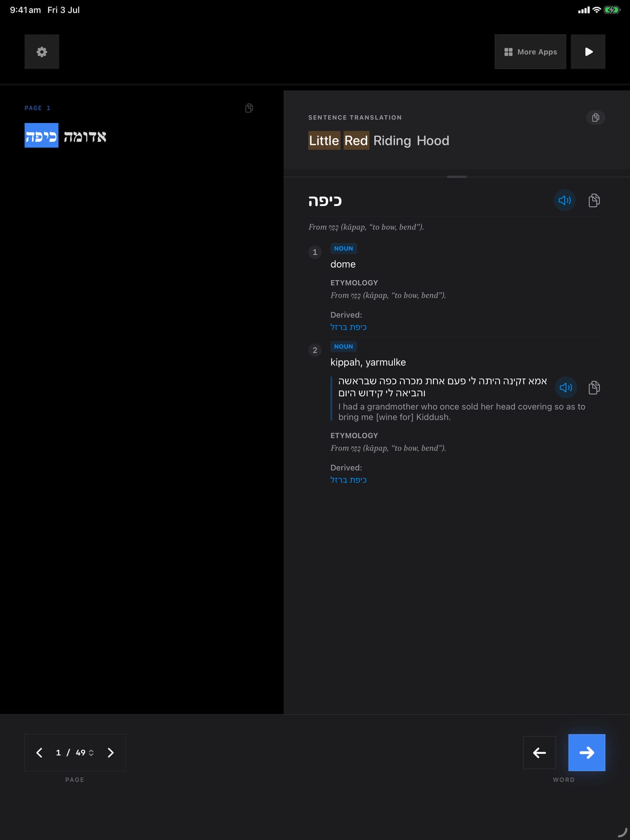Go to the previous page chevron
The height and width of the screenshot is (840, 630).
pyautogui.click(x=40, y=753)
